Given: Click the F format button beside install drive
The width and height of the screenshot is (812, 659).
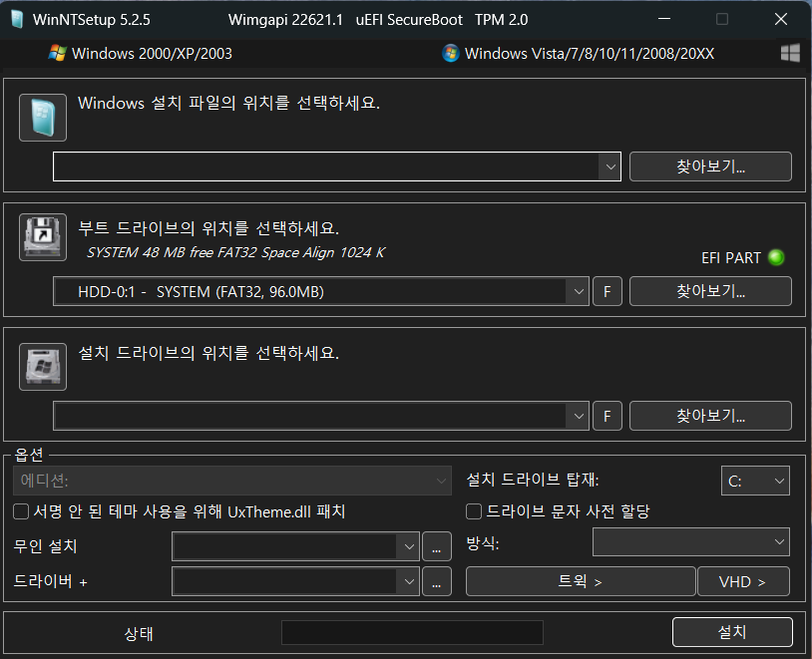Looking at the screenshot, I should point(607,416).
